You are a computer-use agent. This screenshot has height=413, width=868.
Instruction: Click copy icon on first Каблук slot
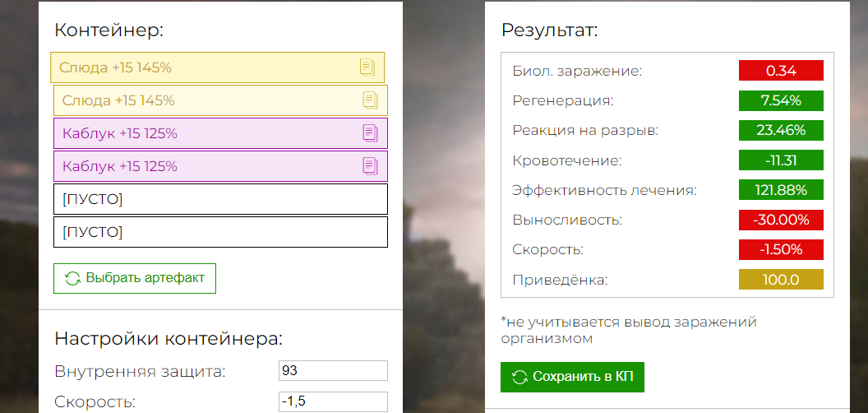tap(371, 133)
